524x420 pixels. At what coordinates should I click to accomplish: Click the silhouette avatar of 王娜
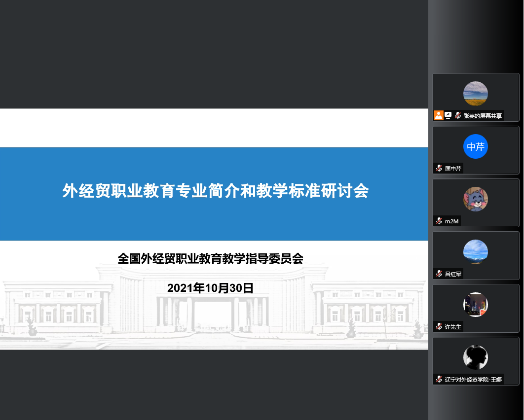(x=475, y=357)
